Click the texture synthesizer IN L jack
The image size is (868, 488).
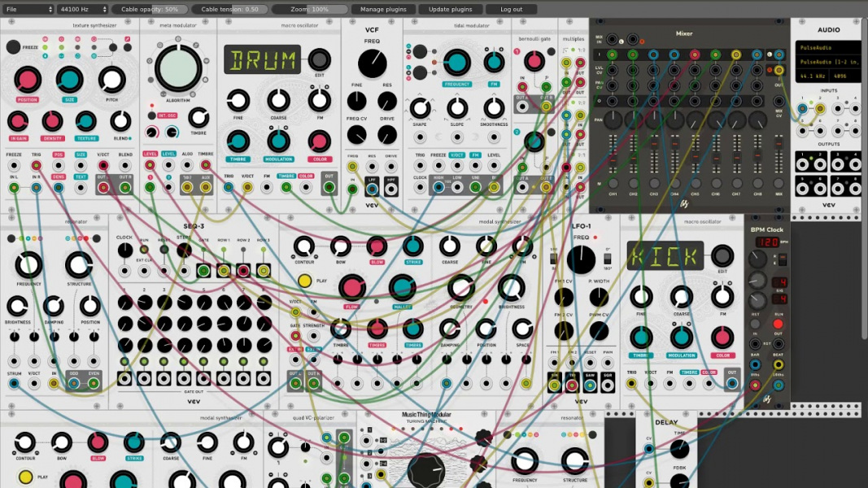pyautogui.click(x=14, y=188)
